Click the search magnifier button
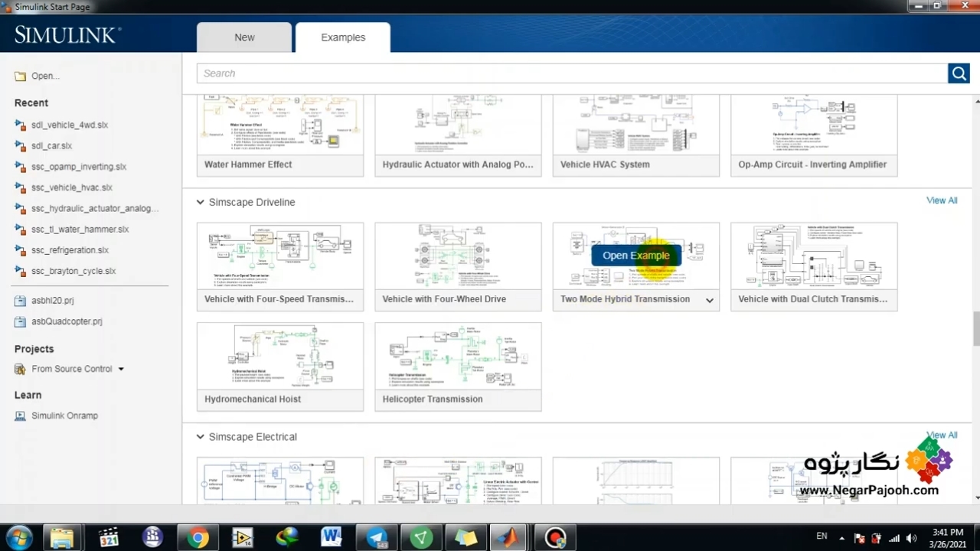The width and height of the screenshot is (980, 551). (x=959, y=73)
